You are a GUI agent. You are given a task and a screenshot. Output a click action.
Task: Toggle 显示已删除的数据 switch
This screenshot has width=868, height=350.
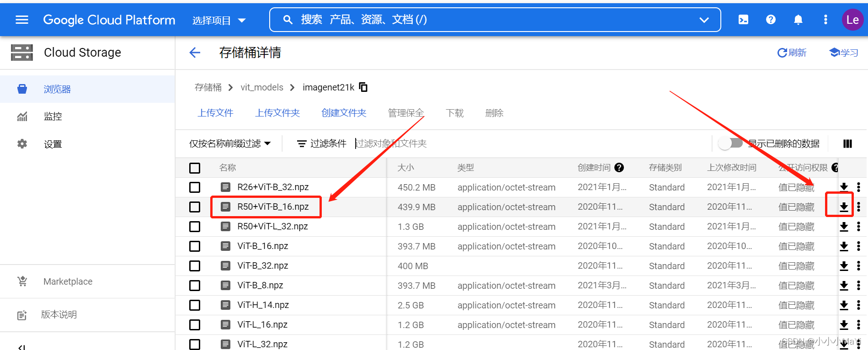click(x=730, y=143)
